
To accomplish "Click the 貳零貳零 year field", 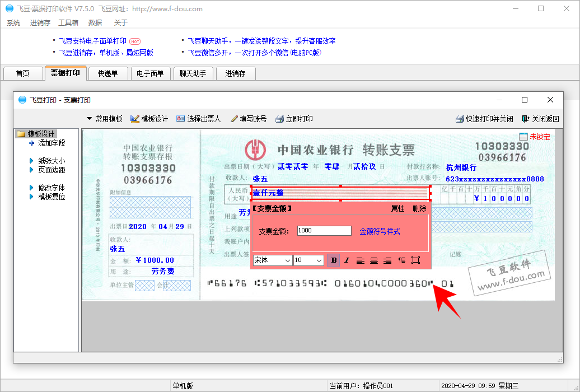I will [x=293, y=166].
